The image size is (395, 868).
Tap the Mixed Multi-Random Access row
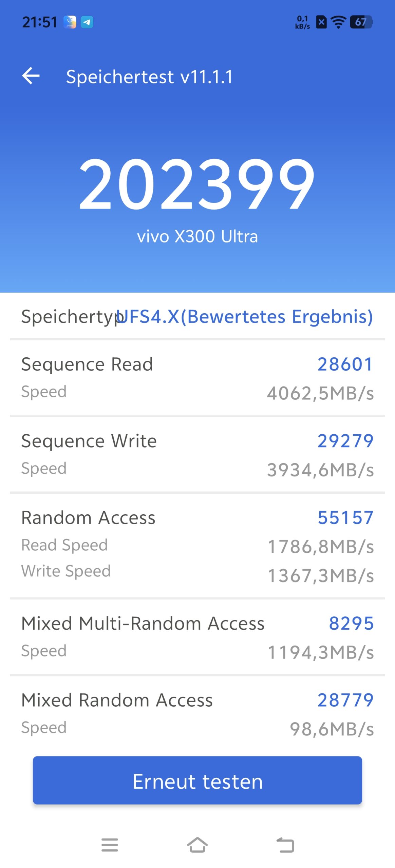(x=197, y=637)
